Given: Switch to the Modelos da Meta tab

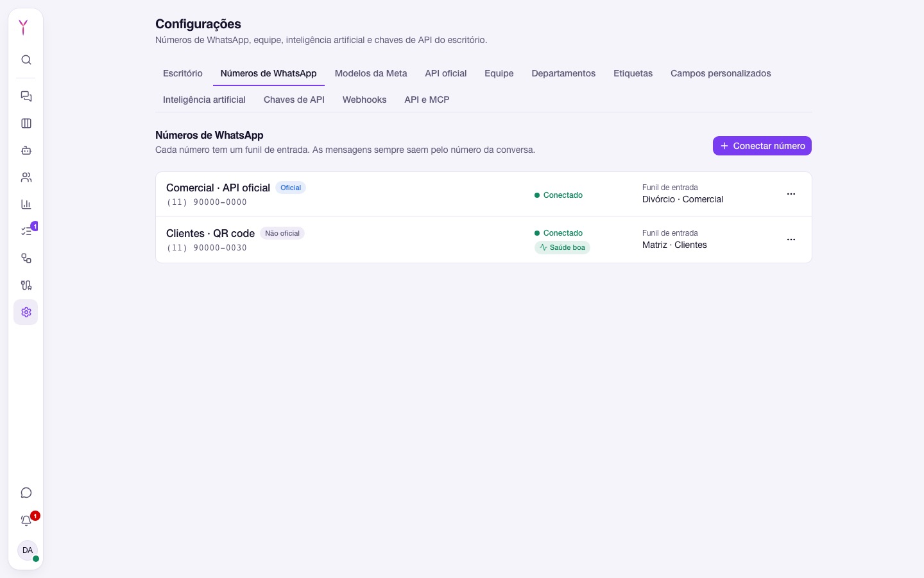Looking at the screenshot, I should click(371, 73).
